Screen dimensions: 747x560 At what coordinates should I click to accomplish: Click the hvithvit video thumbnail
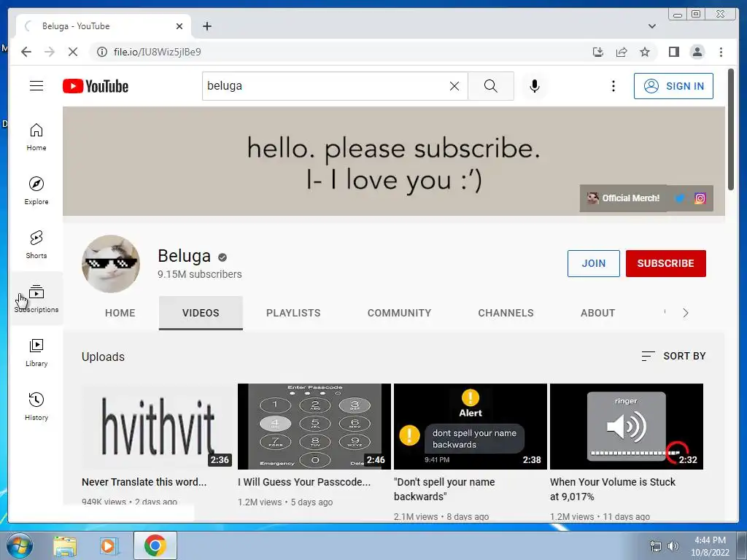tap(158, 426)
